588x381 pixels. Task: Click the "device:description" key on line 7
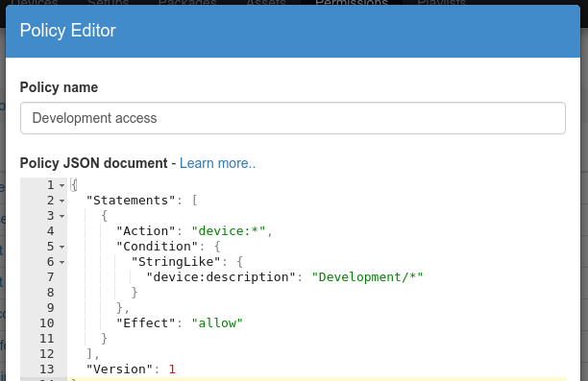coord(221,276)
